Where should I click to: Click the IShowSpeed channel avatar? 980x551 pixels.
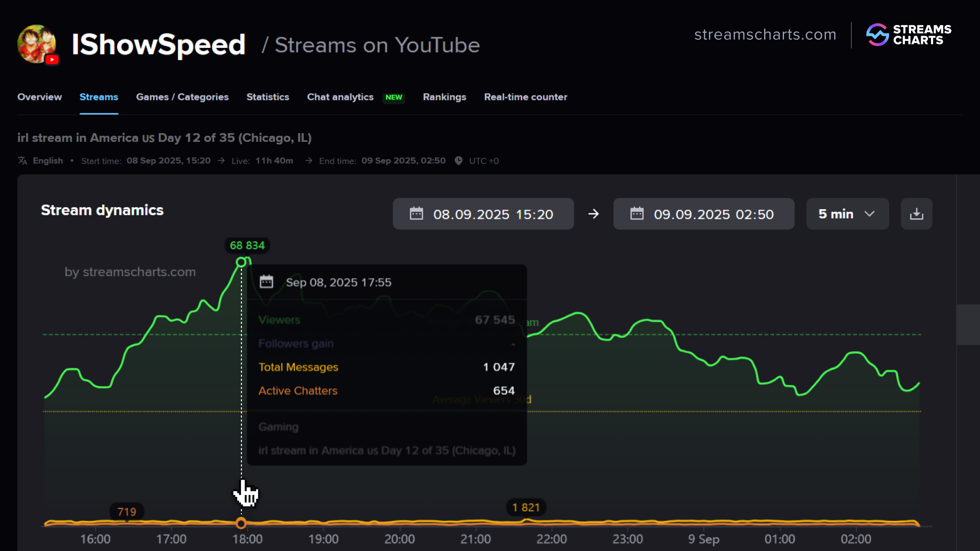37,44
